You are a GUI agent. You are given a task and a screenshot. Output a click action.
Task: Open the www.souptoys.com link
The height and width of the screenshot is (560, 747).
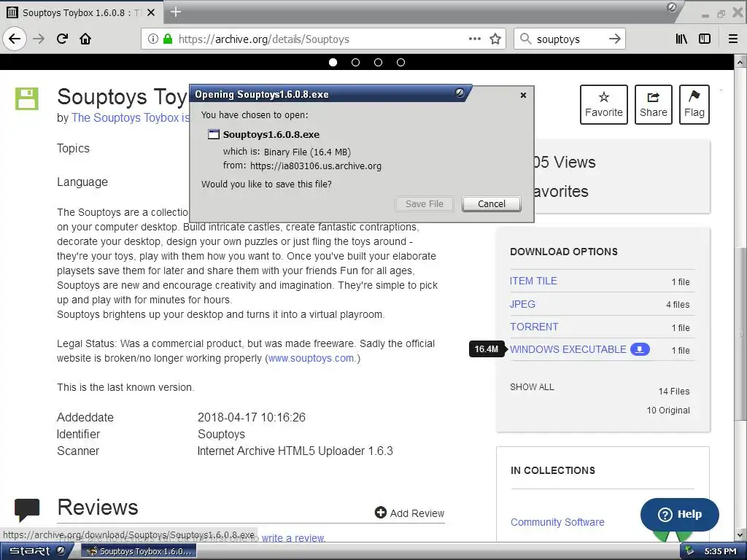pos(311,358)
